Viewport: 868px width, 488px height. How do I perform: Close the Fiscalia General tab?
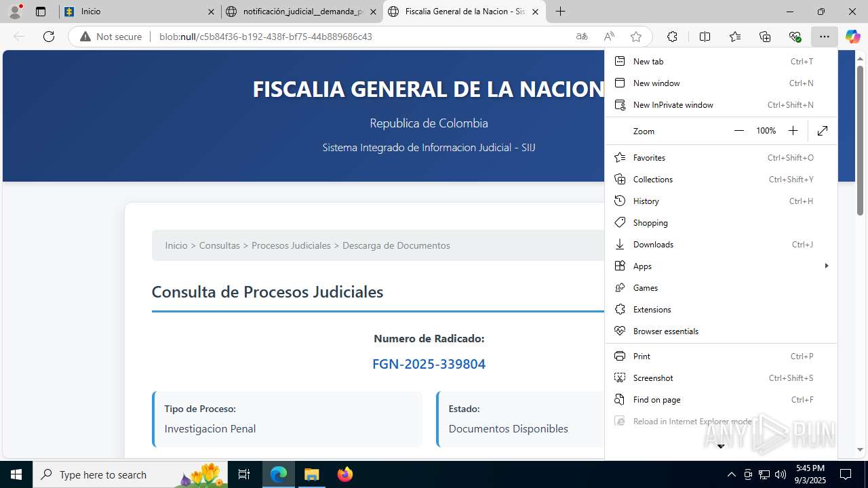point(535,12)
